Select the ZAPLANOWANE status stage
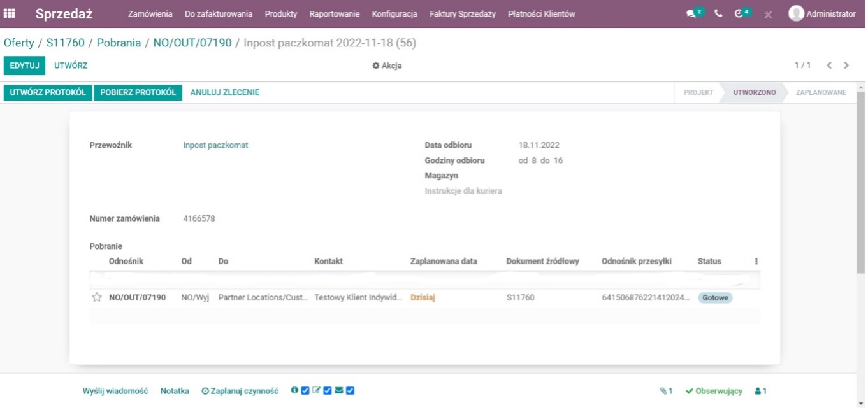Viewport: 868px width, 410px height. pos(821,92)
